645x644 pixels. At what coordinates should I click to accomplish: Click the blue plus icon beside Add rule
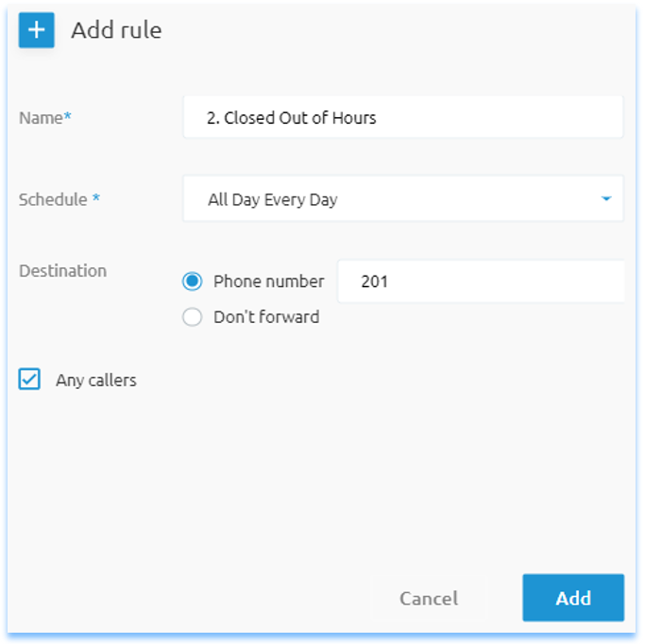point(36,30)
